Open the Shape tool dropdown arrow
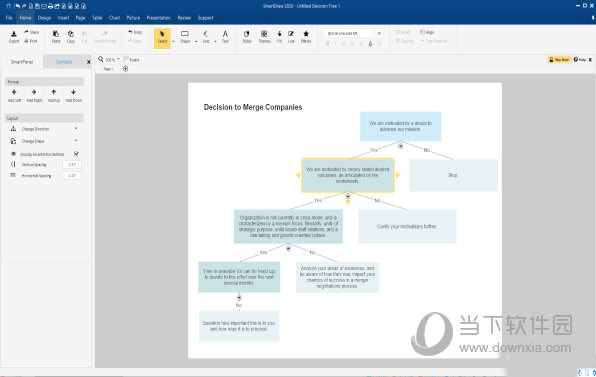 point(196,41)
